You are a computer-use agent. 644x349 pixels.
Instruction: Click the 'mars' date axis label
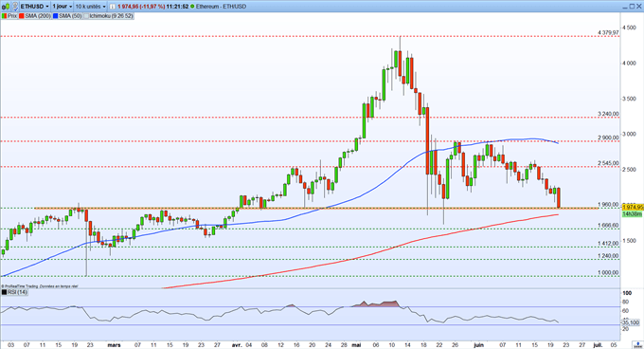tap(114, 345)
